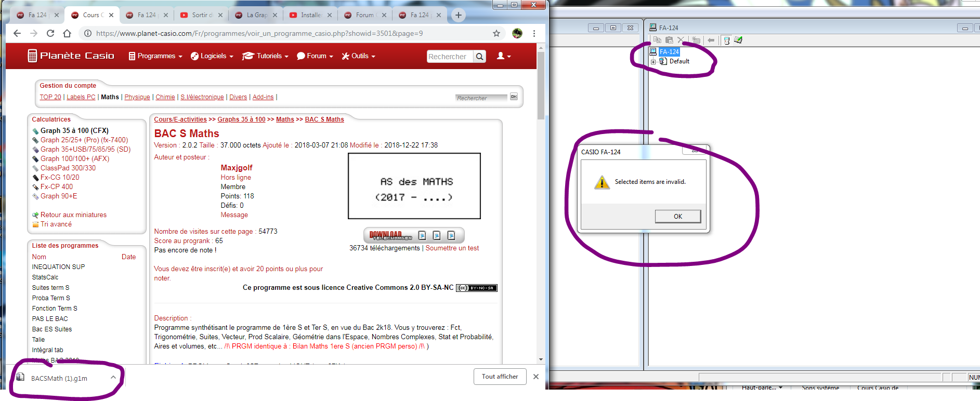Click the Chrome profile avatar
Viewport: 980px width, 401px height.
(x=517, y=33)
